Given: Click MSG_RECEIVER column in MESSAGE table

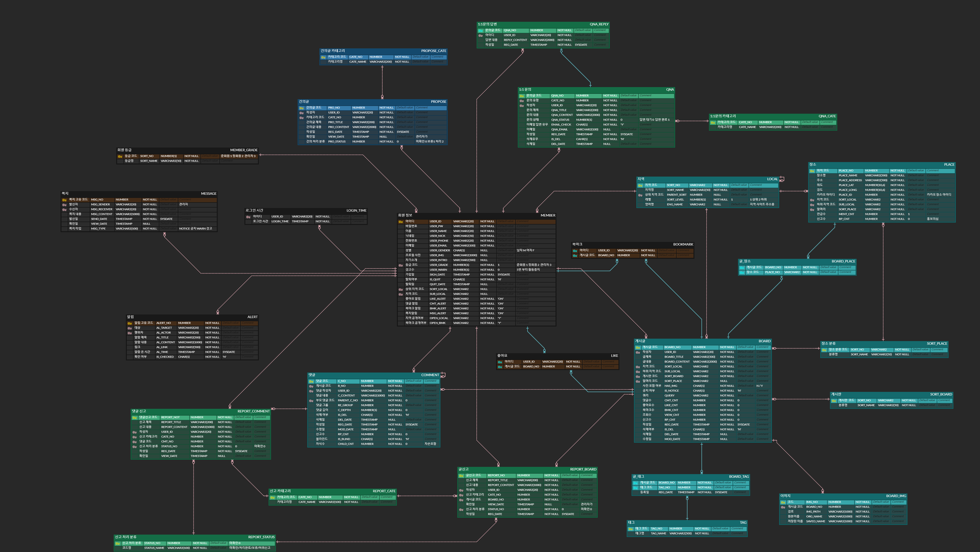Looking at the screenshot, I should tap(102, 209).
